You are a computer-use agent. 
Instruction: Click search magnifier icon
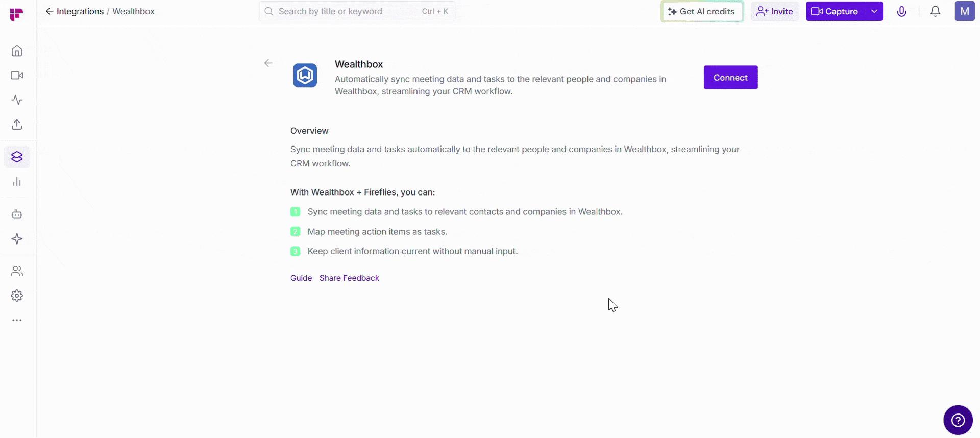pyautogui.click(x=268, y=11)
